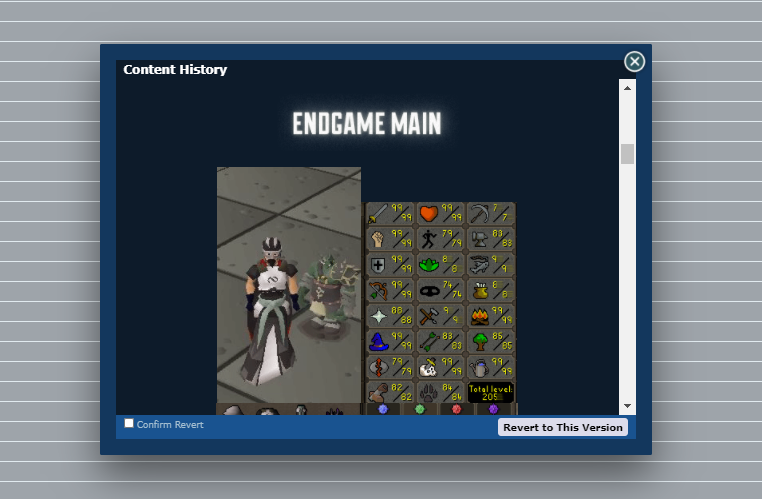
Task: Click the Farming watering can icon
Action: (479, 368)
